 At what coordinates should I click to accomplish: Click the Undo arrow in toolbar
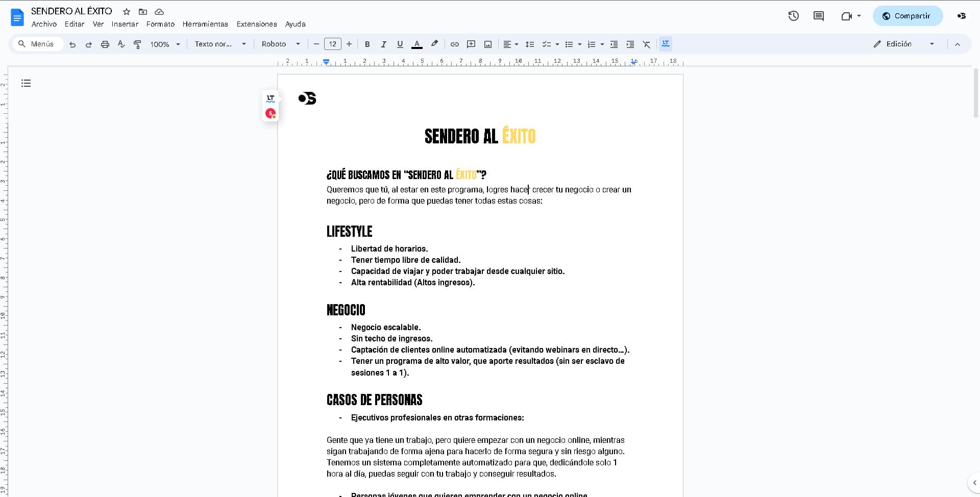[72, 44]
